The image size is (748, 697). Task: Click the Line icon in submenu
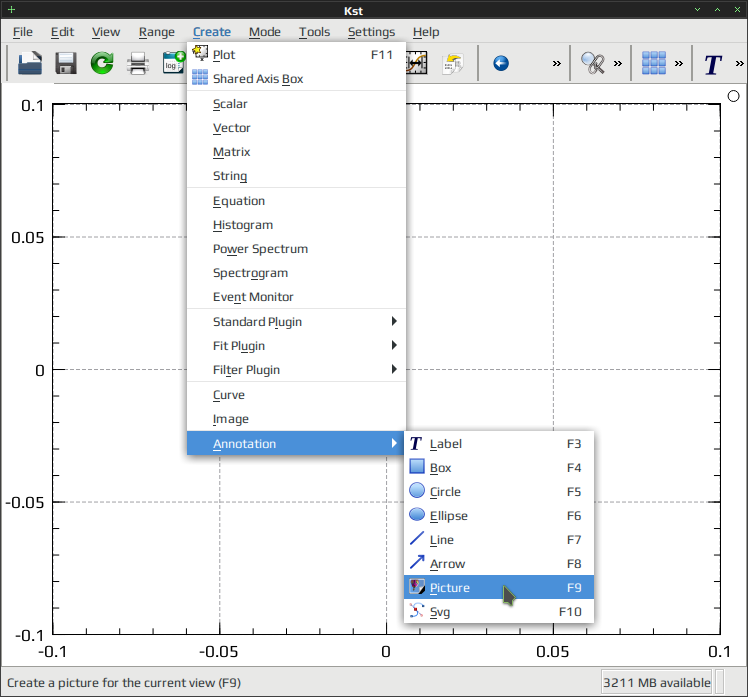tap(417, 538)
